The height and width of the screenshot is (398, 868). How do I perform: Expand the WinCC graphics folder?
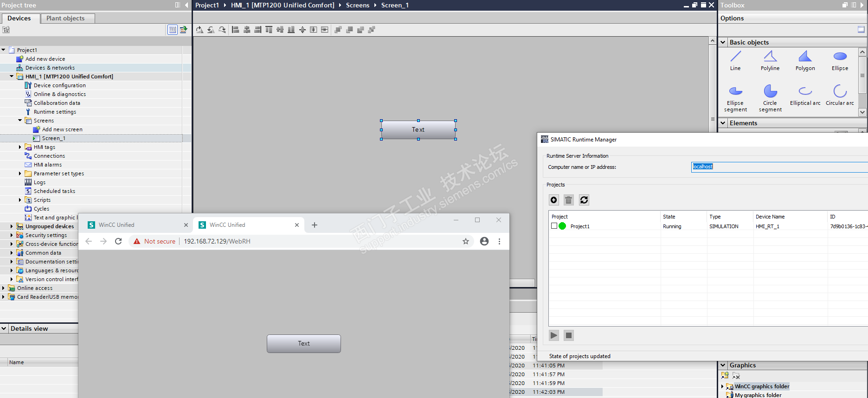pos(722,386)
